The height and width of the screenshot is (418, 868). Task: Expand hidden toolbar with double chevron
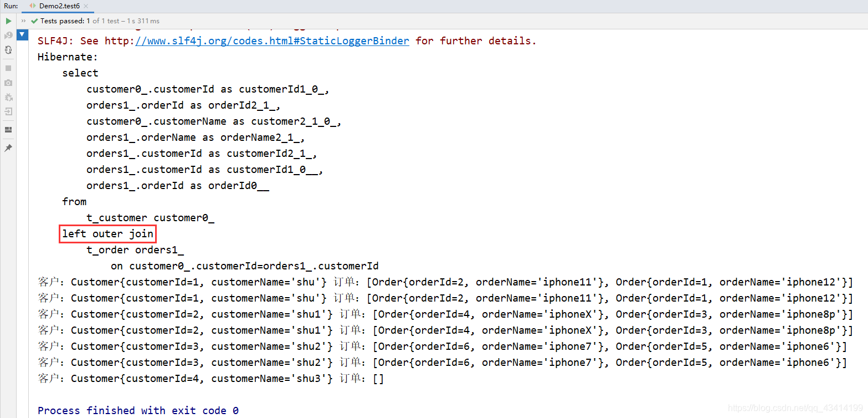[x=23, y=21]
